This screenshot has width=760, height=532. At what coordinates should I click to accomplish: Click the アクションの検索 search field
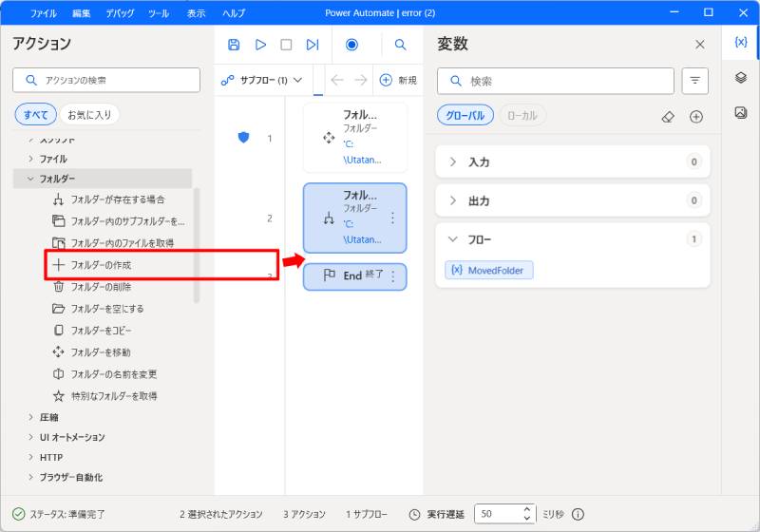(106, 80)
